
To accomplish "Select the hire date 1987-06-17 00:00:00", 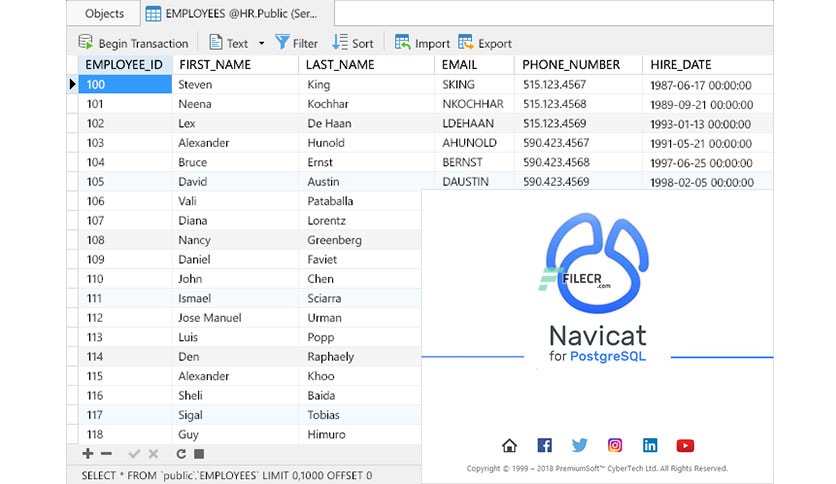I will [x=708, y=85].
